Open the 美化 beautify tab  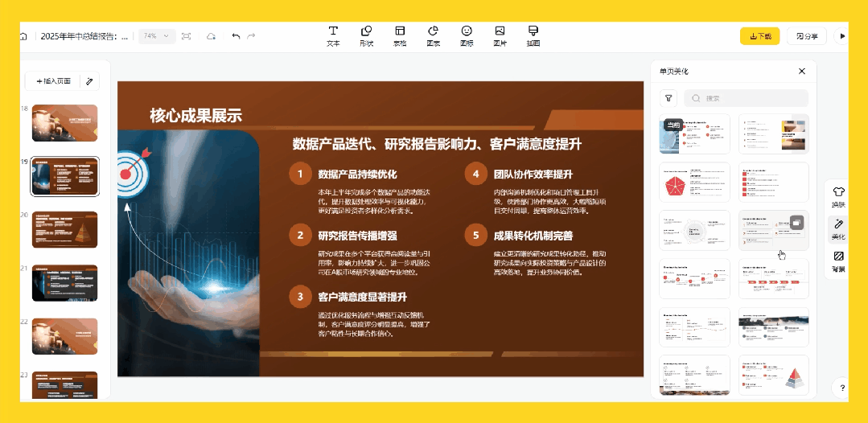[838, 230]
